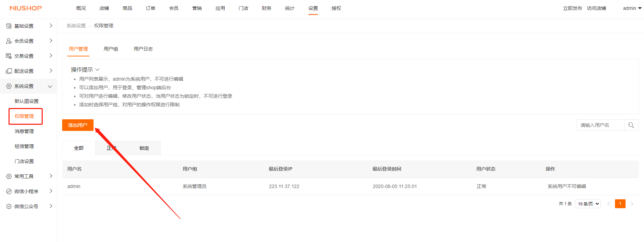Viewport: 644px width, 242px height.
Task: Select the 全部 filter tab
Action: point(79,148)
